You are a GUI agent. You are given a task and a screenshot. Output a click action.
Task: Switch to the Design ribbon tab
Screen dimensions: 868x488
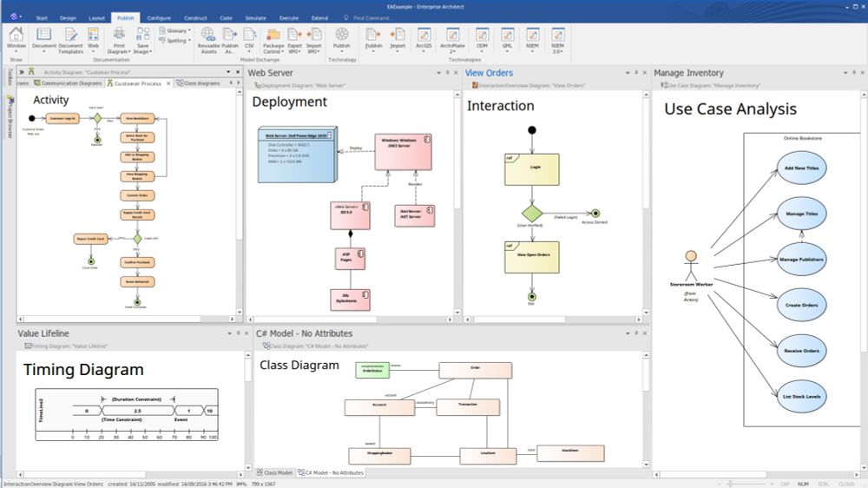tap(68, 18)
